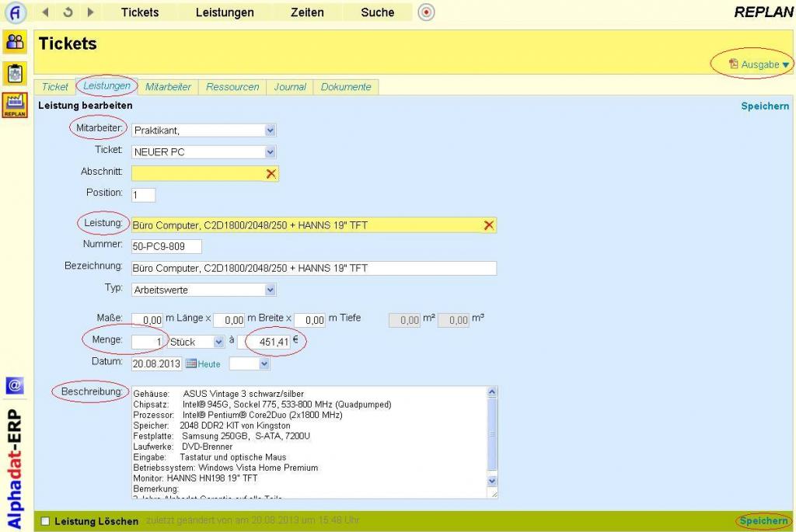Open the Suche menu
This screenshot has height=532, width=796.
[378, 12]
